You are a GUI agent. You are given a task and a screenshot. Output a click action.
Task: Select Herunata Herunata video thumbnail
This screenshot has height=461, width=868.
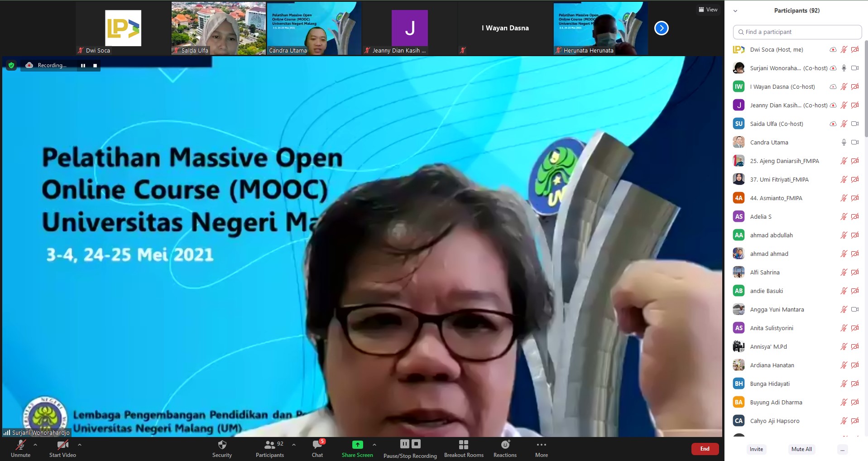pyautogui.click(x=601, y=28)
